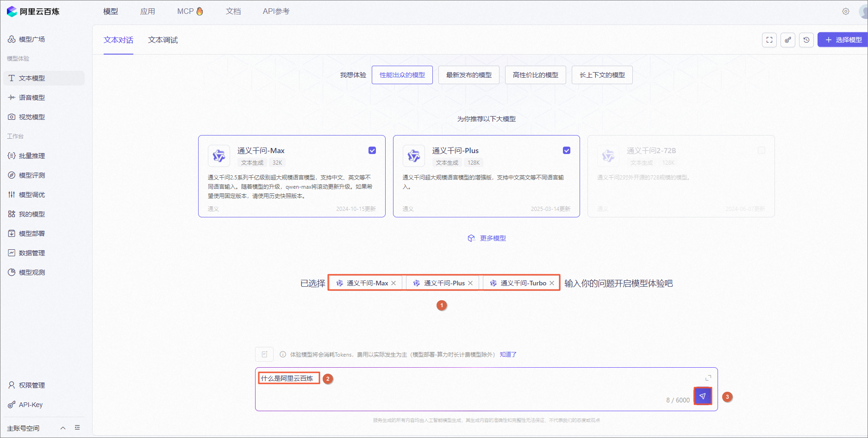This screenshot has width=868, height=438.
Task: Open the history icon next to 选择模型
Action: click(x=806, y=40)
